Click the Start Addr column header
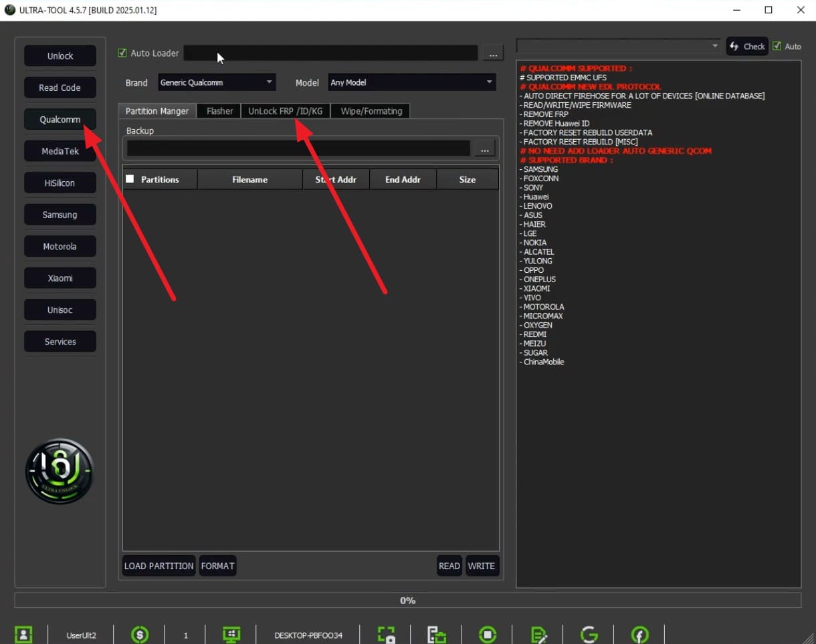 point(336,179)
